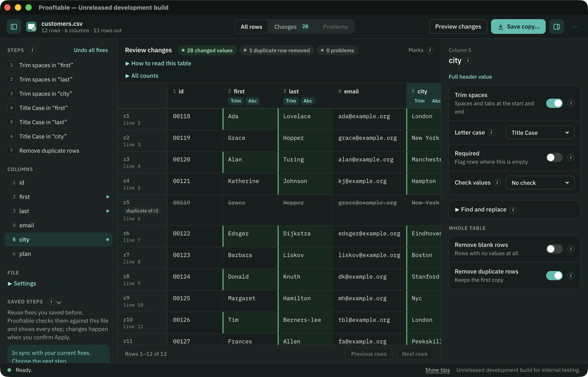Click the Save copy button
The height and width of the screenshot is (377, 588).
click(x=518, y=26)
